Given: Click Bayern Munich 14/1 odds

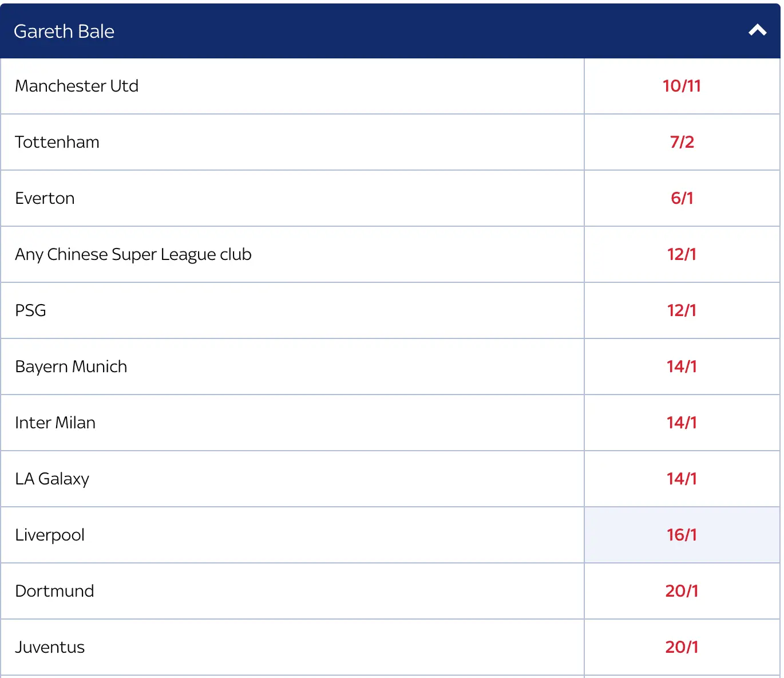Looking at the screenshot, I should 682,366.
